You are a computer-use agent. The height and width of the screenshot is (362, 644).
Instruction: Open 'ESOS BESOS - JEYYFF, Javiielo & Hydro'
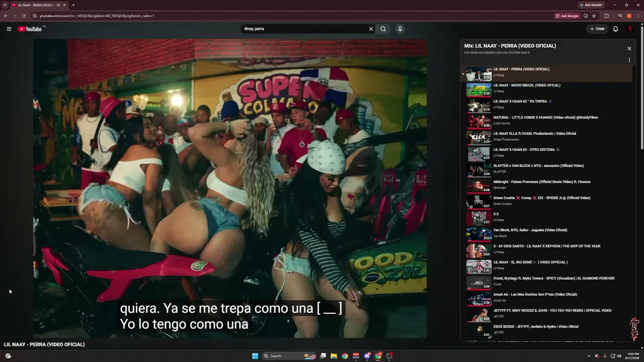tap(546, 331)
